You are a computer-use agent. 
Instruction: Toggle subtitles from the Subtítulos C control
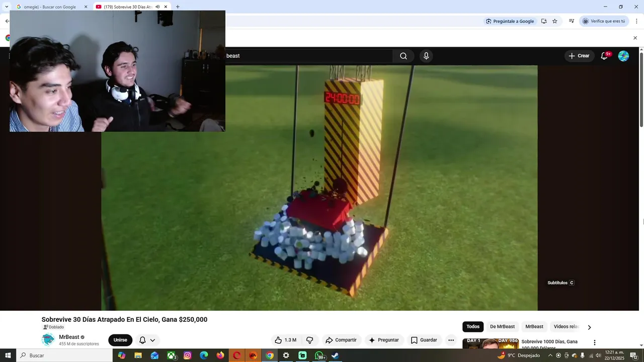tap(560, 283)
